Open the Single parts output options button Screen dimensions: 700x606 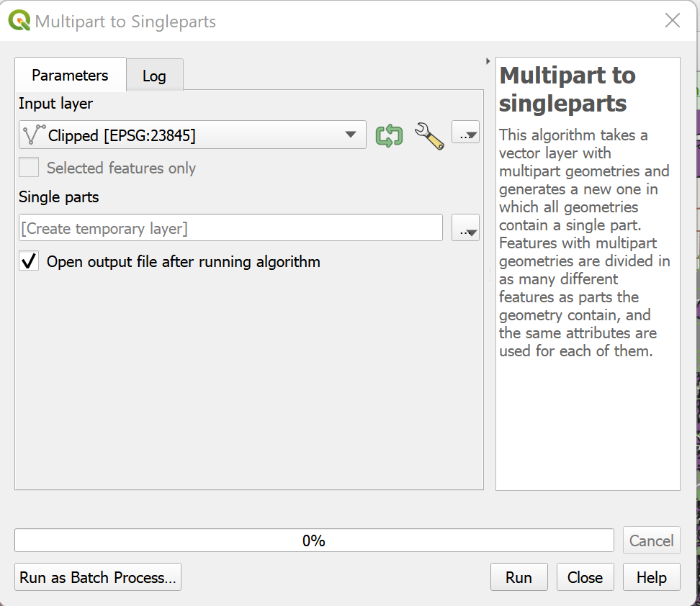465,228
